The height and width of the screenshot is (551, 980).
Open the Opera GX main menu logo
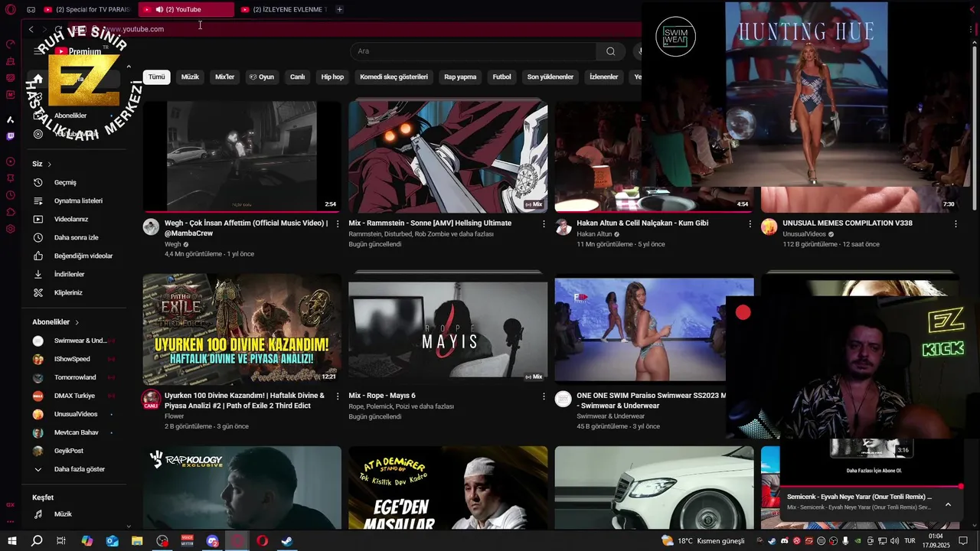11,9
